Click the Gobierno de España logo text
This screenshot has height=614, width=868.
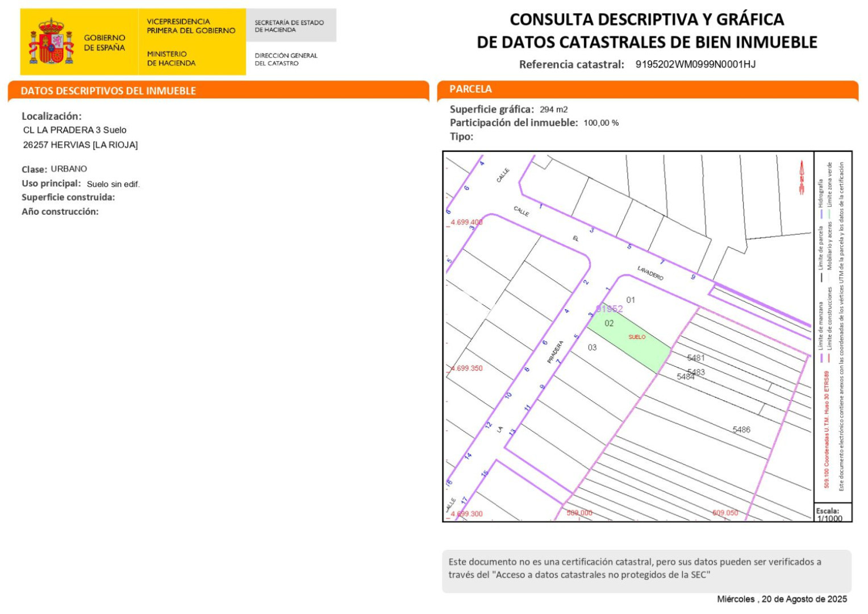click(x=105, y=43)
